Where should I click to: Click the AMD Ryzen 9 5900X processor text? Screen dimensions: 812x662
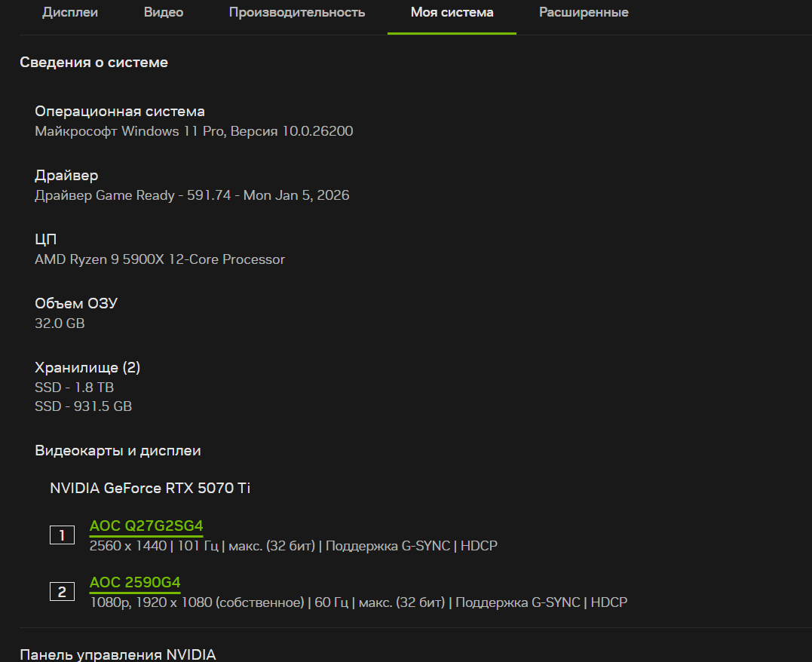click(x=160, y=259)
